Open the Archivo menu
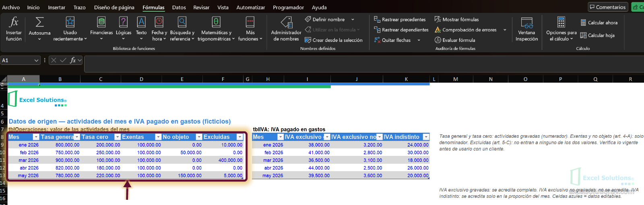 click(x=11, y=7)
